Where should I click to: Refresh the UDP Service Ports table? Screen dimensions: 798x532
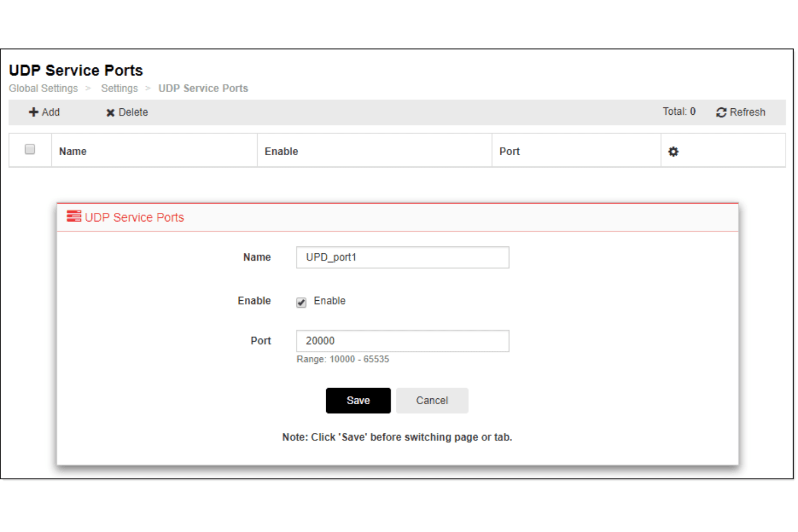point(741,112)
